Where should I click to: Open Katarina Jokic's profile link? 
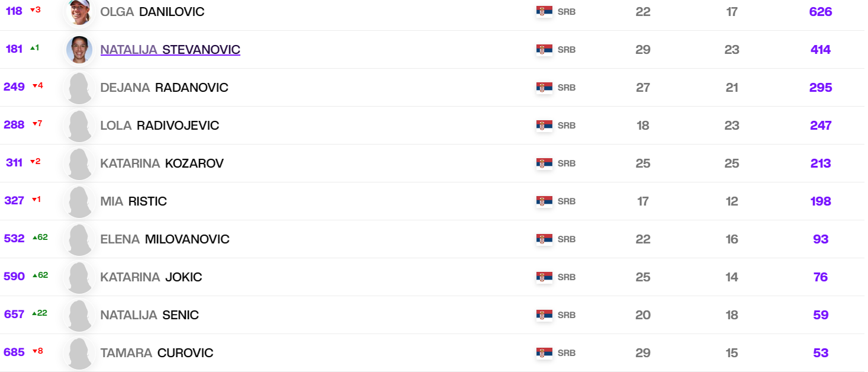(151, 277)
